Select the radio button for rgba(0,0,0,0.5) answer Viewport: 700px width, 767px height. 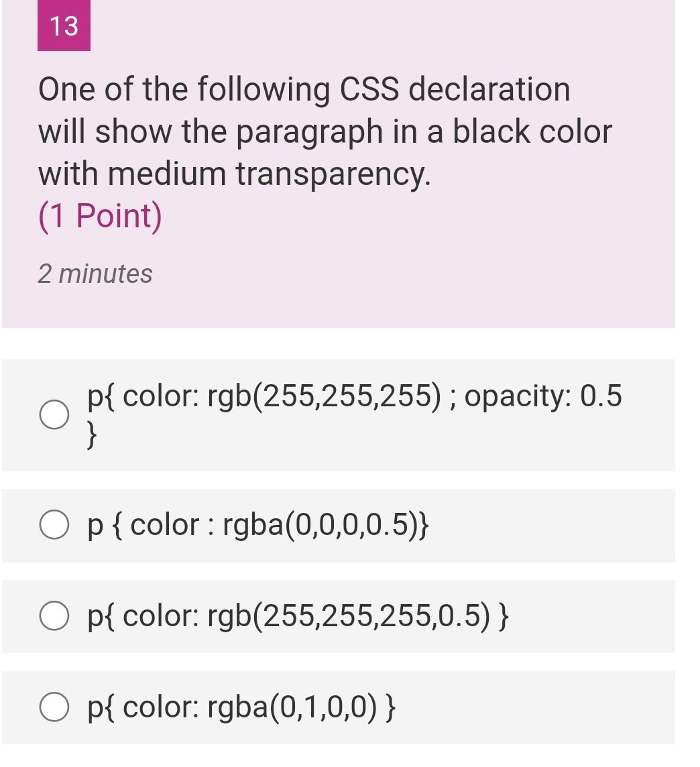[x=56, y=524]
